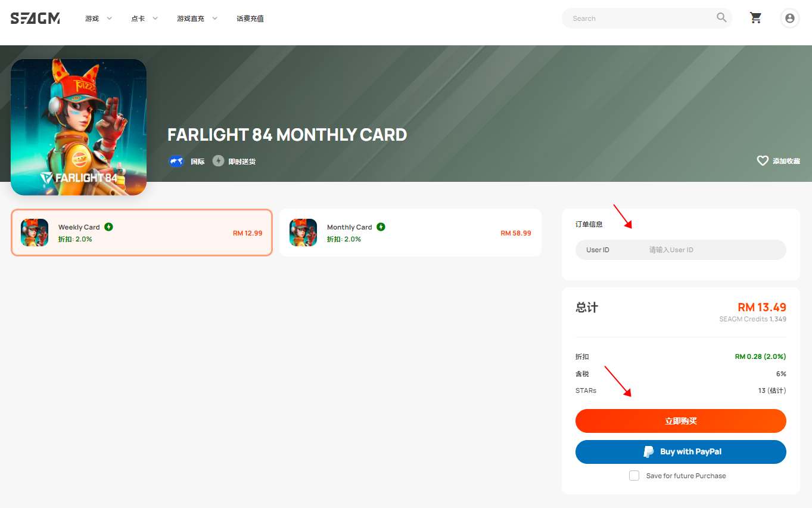Click the 总计 total label

point(587,308)
